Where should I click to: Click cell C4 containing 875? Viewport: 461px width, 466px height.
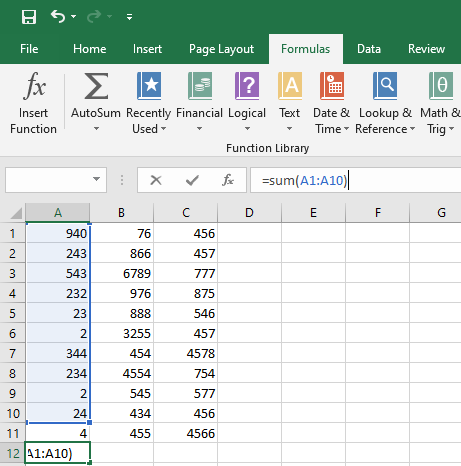(x=186, y=293)
